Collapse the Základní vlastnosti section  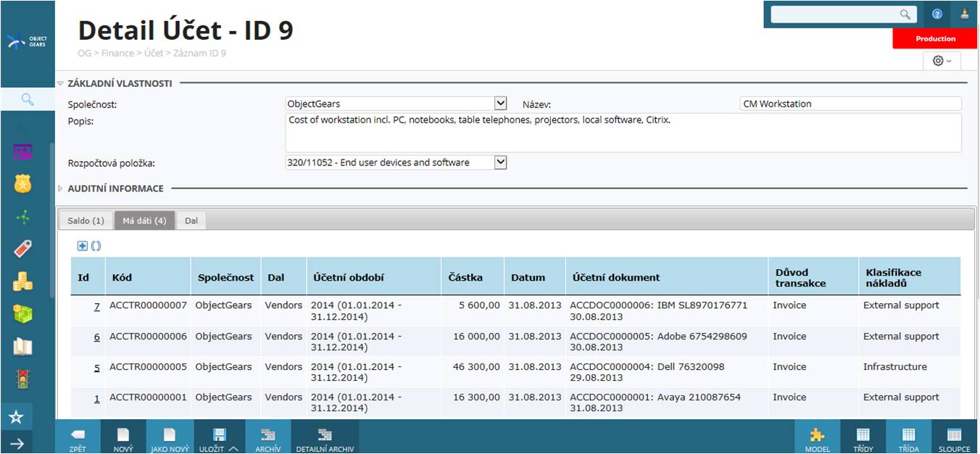tap(60, 83)
